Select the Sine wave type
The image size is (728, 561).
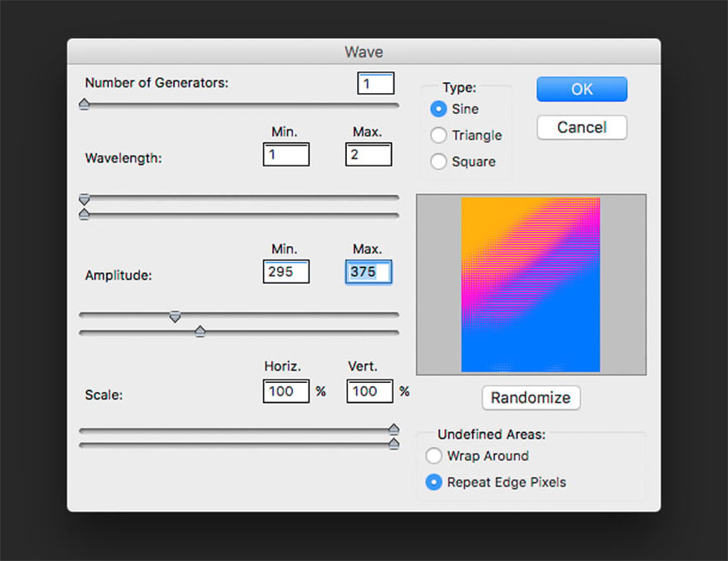click(x=438, y=109)
